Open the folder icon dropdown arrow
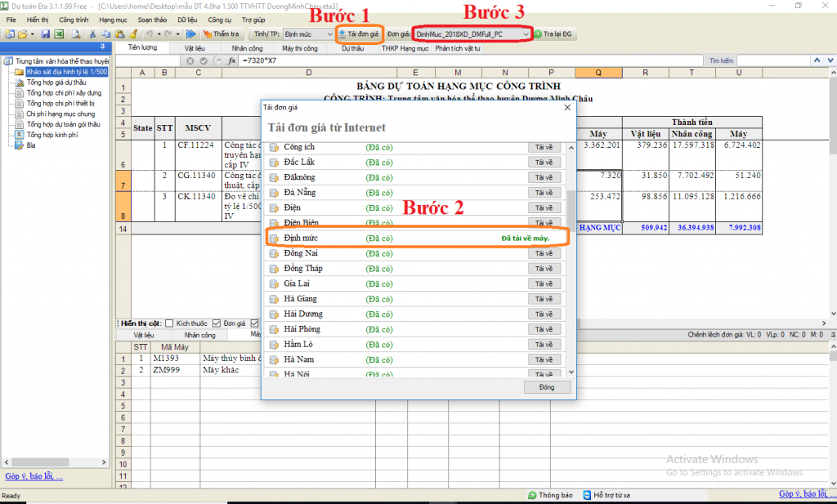 click(x=32, y=34)
